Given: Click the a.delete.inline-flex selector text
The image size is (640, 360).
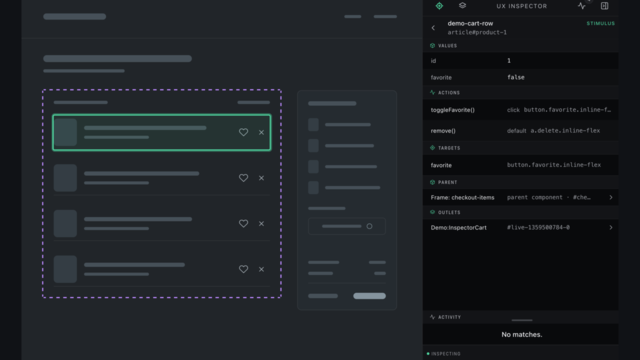Looking at the screenshot, I should pyautogui.click(x=565, y=131).
